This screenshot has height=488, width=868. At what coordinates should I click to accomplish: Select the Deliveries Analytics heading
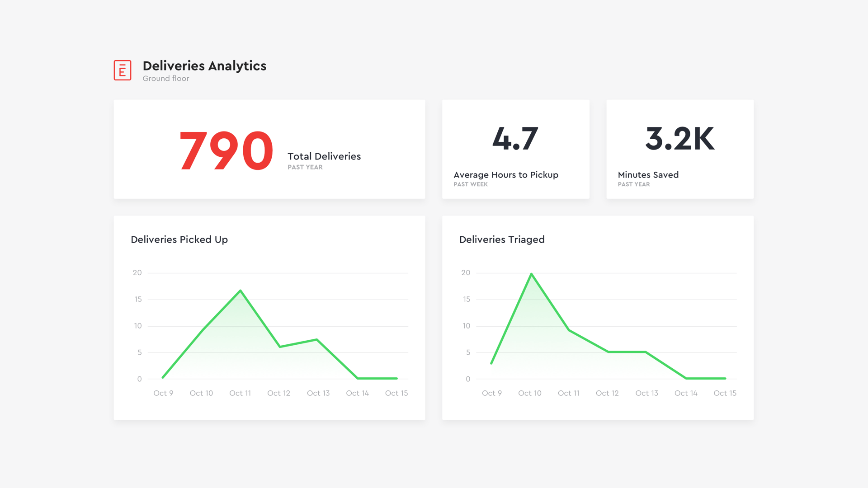tap(204, 66)
